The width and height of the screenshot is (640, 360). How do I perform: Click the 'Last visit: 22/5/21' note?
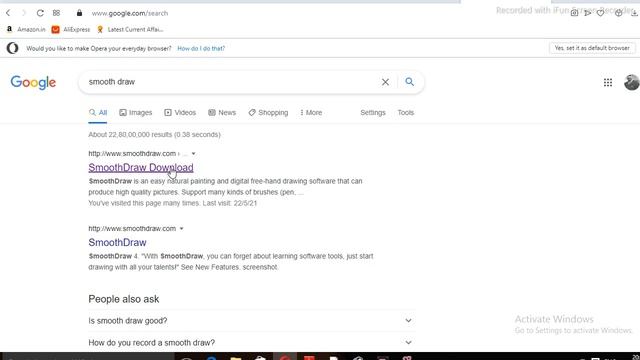(x=230, y=203)
